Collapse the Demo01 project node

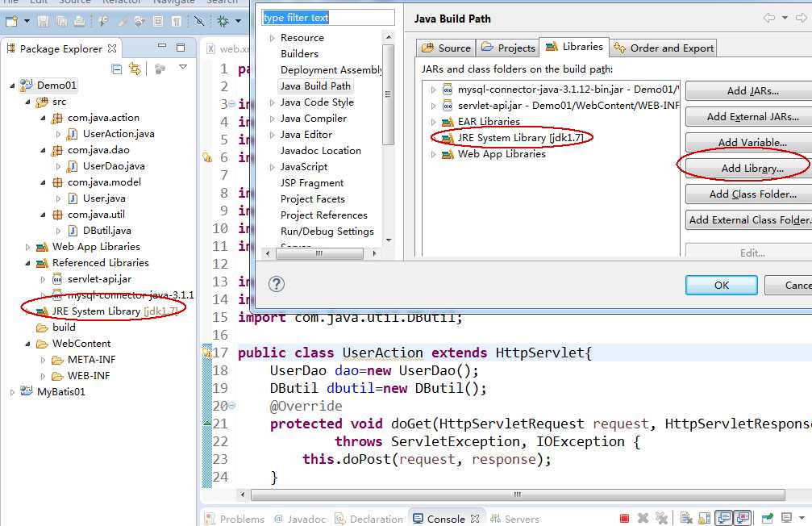12,86
